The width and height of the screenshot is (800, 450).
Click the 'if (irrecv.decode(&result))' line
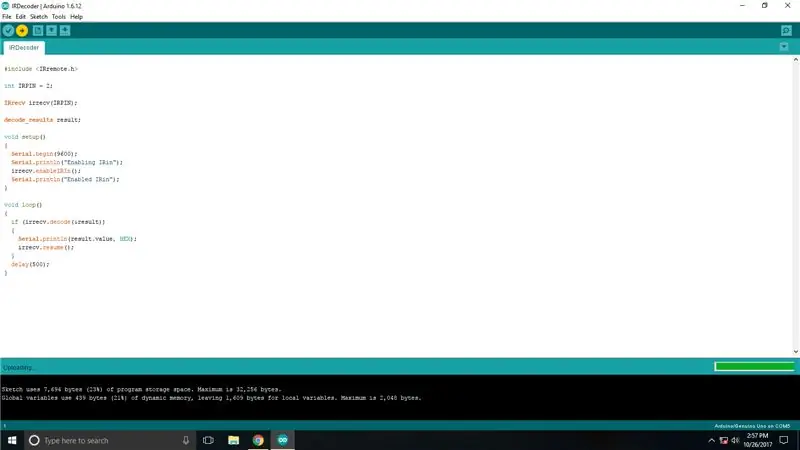pyautogui.click(x=58, y=222)
